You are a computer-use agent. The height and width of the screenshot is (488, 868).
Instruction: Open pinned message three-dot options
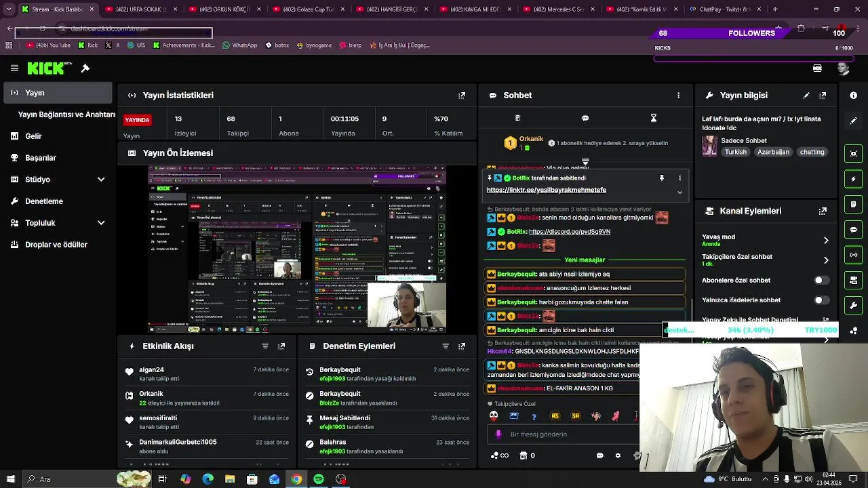pos(679,178)
